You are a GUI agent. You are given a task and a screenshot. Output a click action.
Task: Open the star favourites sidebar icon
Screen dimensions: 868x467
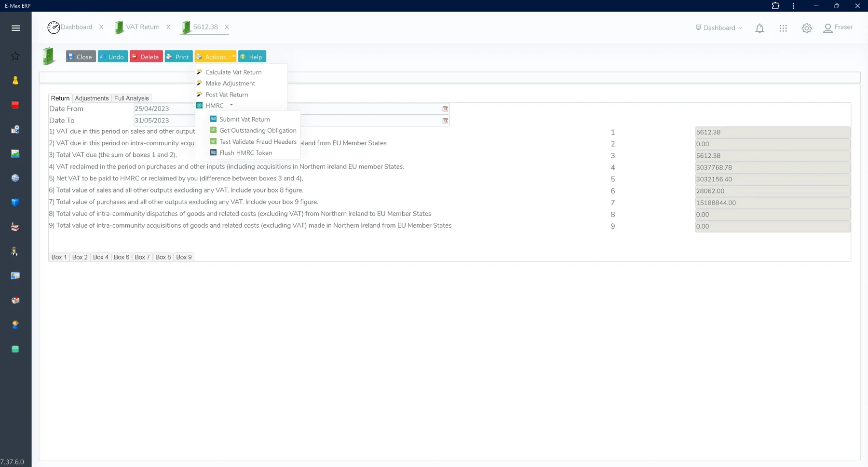click(x=15, y=56)
